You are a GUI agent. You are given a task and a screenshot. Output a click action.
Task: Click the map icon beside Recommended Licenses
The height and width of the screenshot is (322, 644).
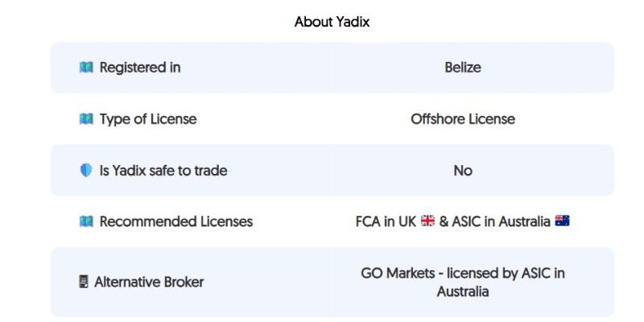point(86,221)
